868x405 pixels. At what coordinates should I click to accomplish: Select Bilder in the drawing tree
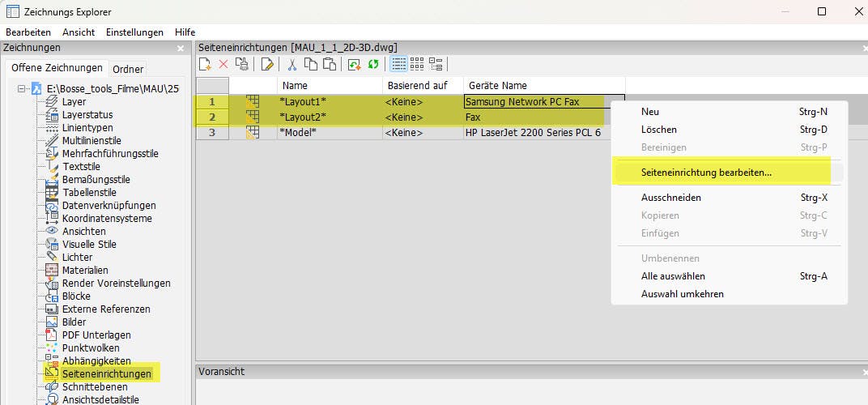tap(74, 322)
